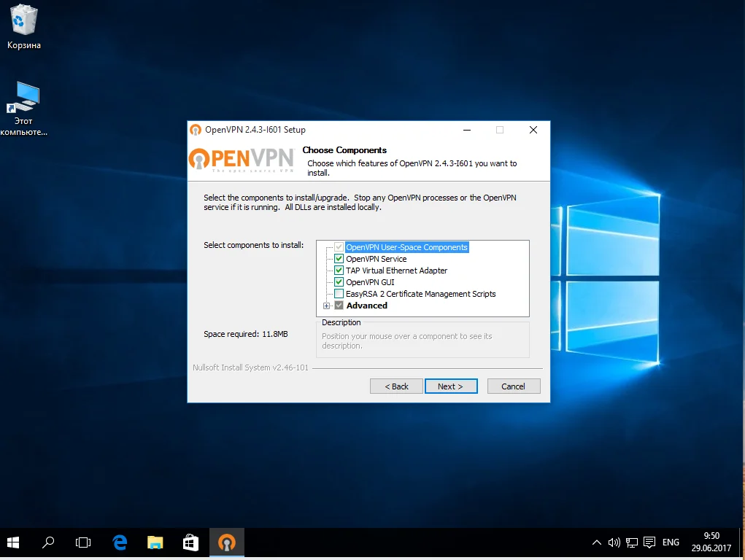Open the network tray icon

(x=631, y=542)
